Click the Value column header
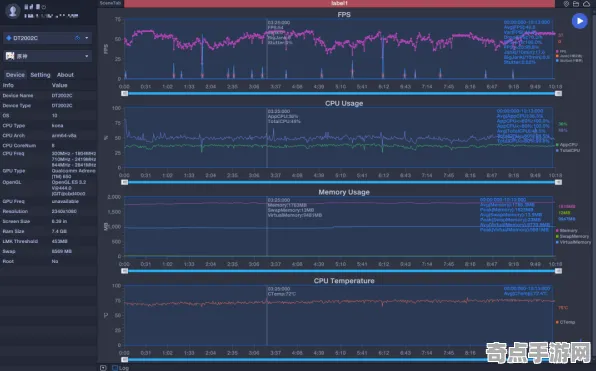 point(59,85)
